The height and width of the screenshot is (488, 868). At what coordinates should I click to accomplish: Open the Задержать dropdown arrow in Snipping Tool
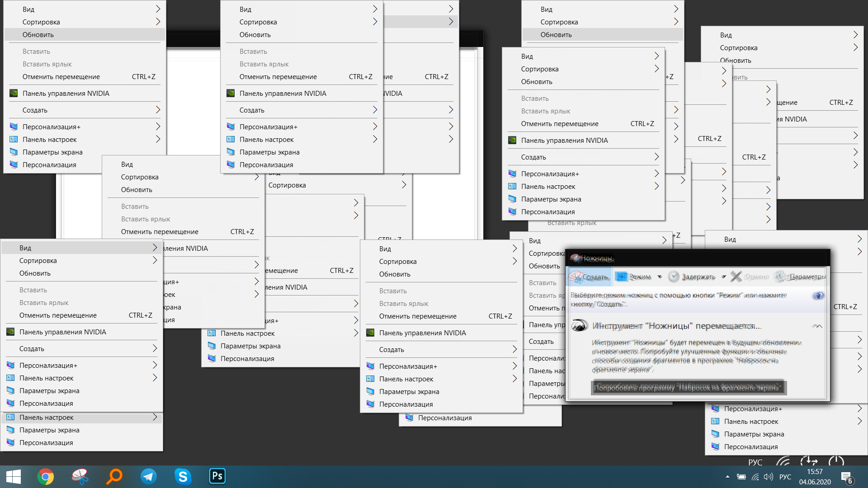tap(723, 277)
